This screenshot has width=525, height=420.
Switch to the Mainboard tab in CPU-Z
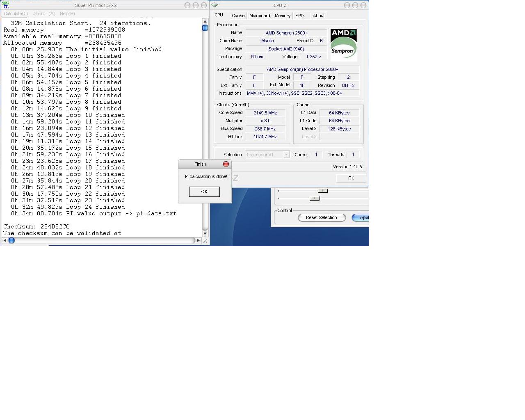pyautogui.click(x=260, y=16)
